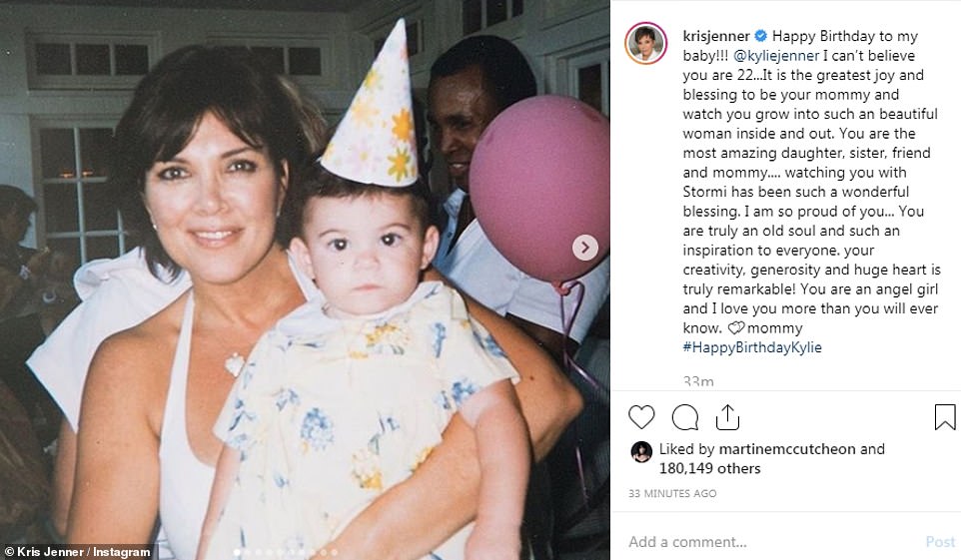Click the '33 MINUTES AGO' timestamp

(674, 494)
